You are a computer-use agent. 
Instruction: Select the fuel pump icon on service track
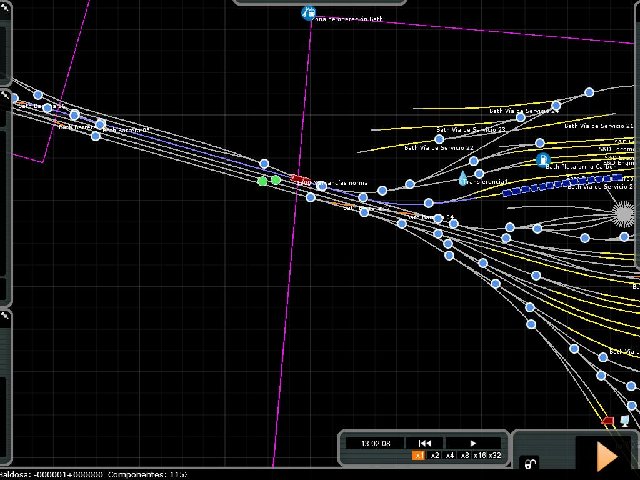(543, 160)
